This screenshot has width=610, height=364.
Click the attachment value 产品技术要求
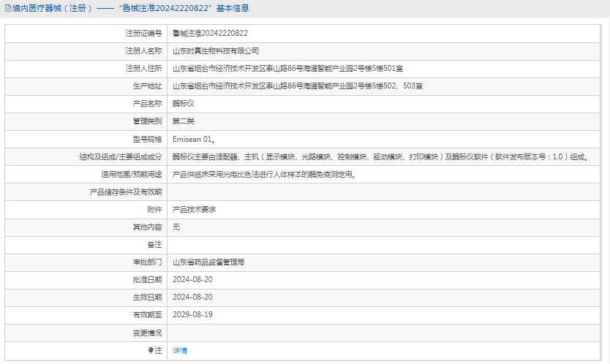[194, 210]
